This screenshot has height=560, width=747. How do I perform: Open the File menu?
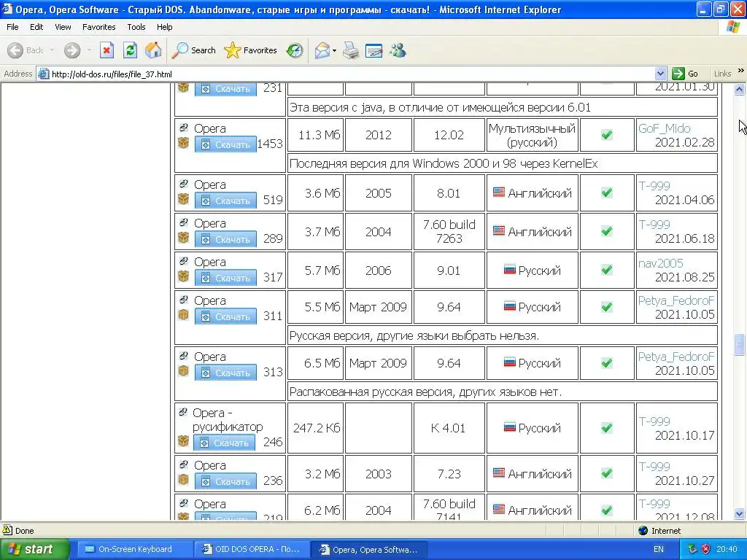click(x=12, y=27)
